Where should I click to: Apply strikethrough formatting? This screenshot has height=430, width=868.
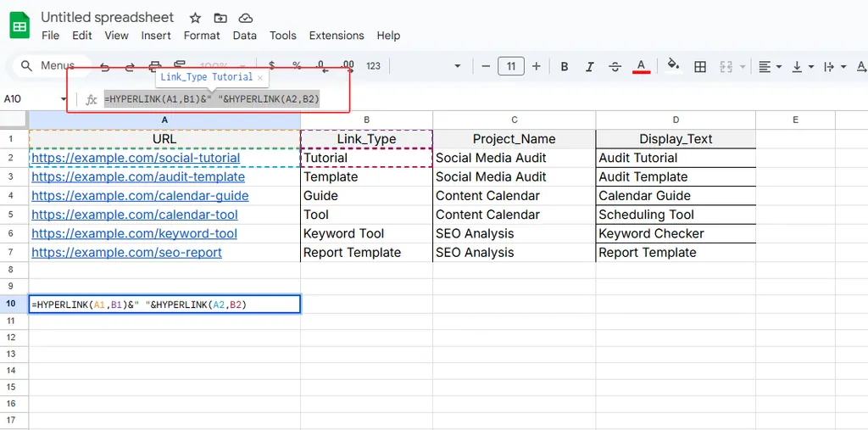point(615,66)
